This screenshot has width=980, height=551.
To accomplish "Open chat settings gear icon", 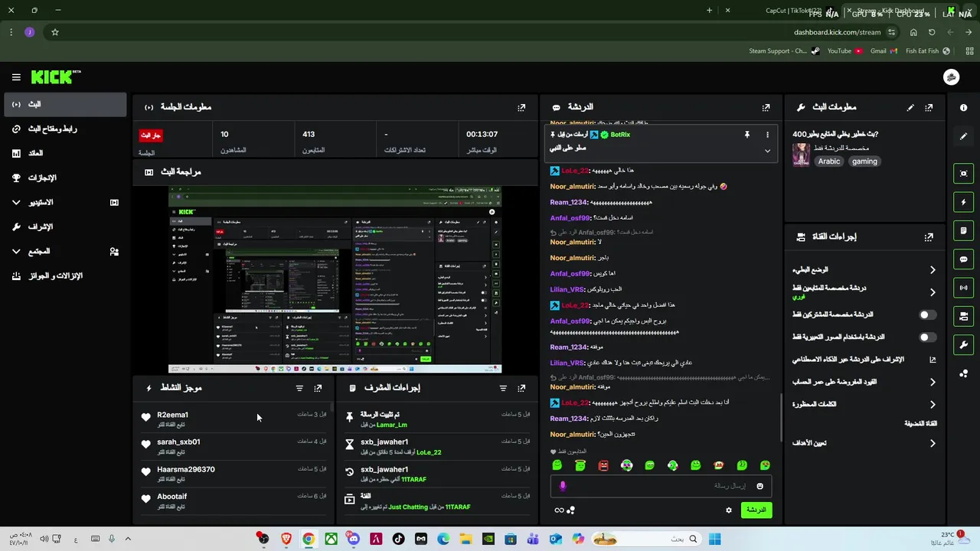I will (729, 510).
